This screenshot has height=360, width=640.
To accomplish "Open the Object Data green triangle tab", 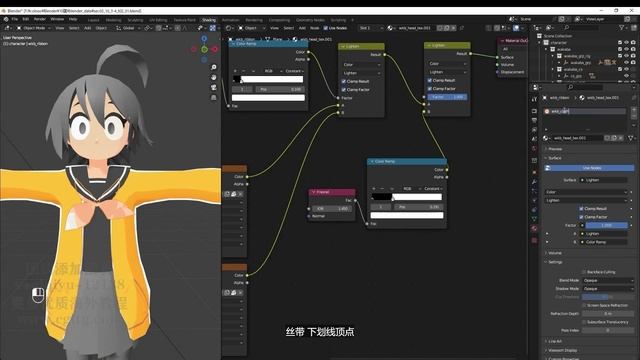I will point(534,219).
